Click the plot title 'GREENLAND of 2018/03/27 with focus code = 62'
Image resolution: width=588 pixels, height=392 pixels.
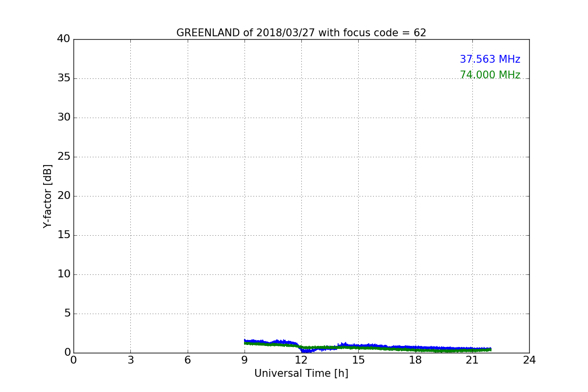click(301, 33)
